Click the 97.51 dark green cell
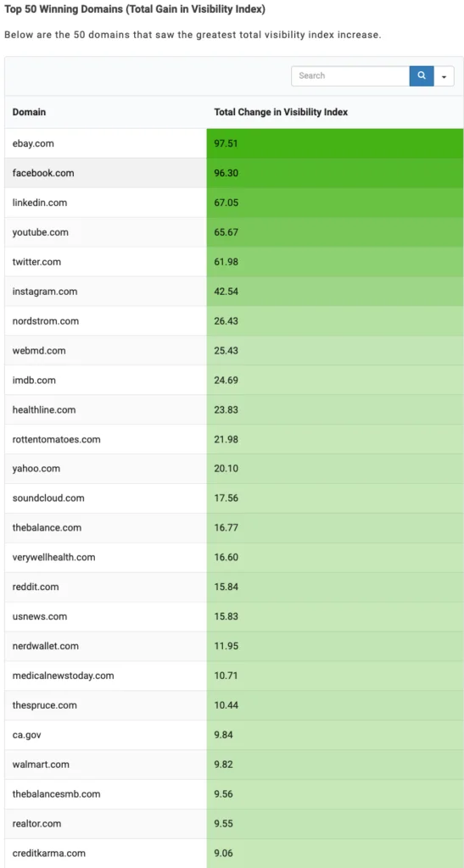464x868 pixels. (335, 143)
